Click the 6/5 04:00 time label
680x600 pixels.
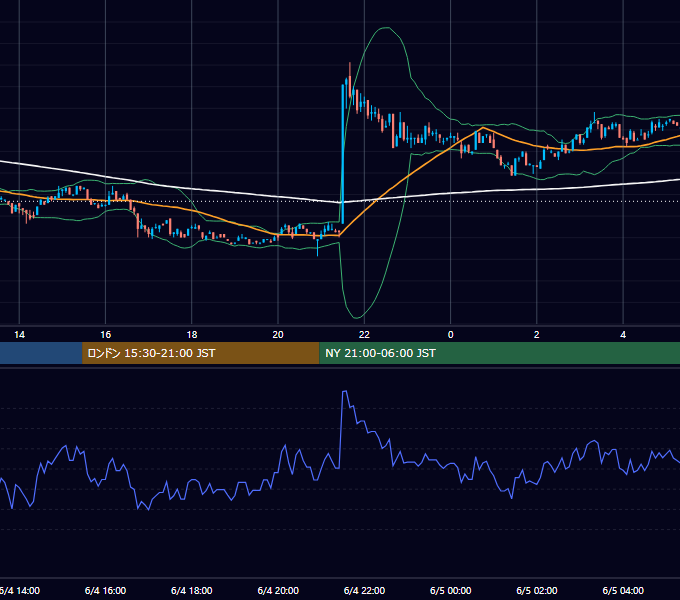click(x=623, y=590)
